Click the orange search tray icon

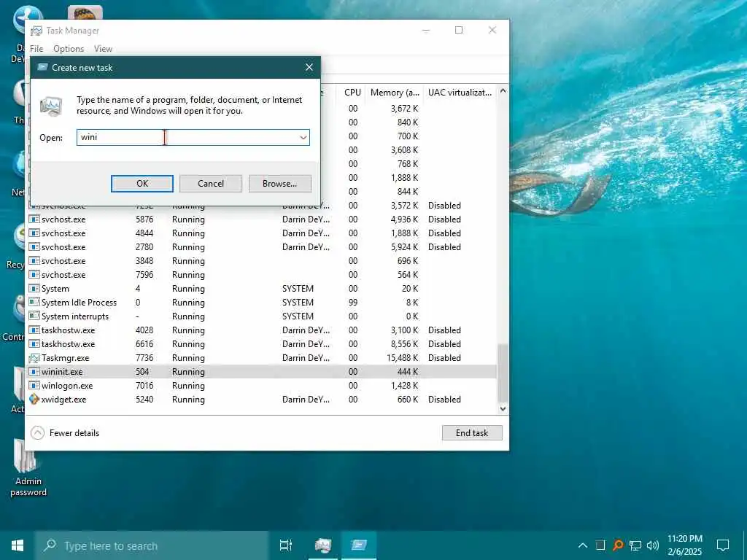pos(617,545)
